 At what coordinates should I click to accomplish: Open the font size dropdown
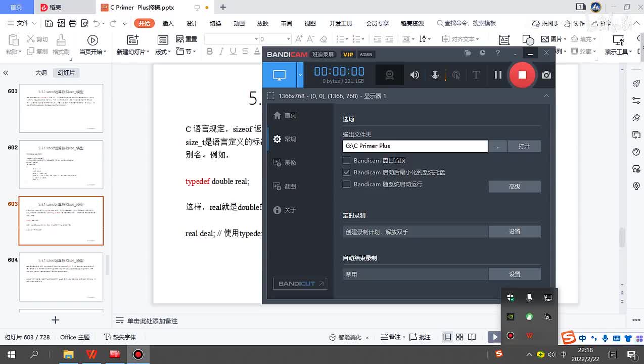click(x=289, y=39)
